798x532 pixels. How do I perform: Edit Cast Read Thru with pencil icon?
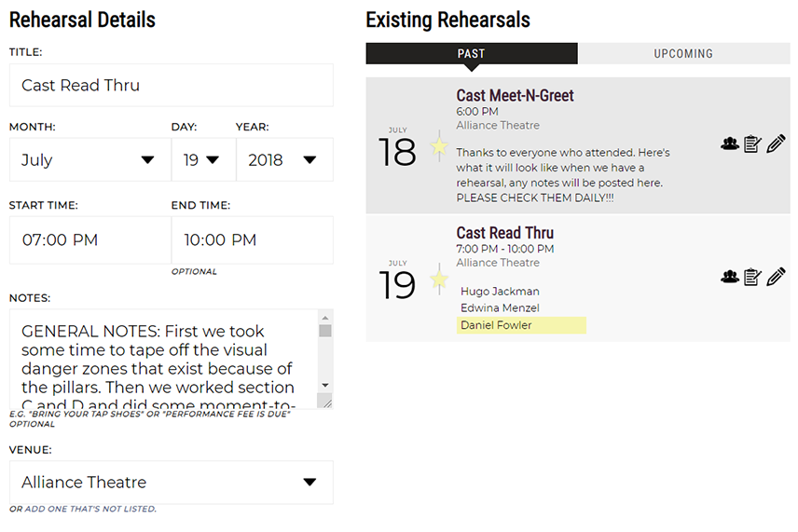(x=776, y=277)
